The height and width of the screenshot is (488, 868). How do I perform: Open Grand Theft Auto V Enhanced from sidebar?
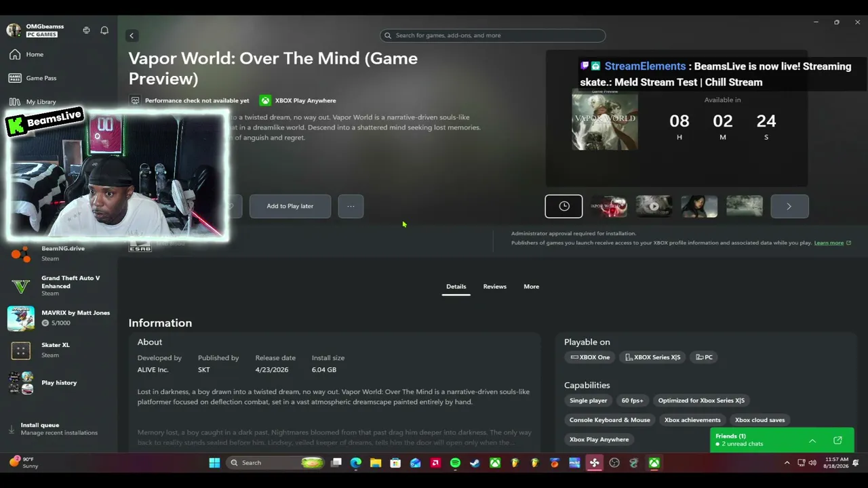point(58,286)
